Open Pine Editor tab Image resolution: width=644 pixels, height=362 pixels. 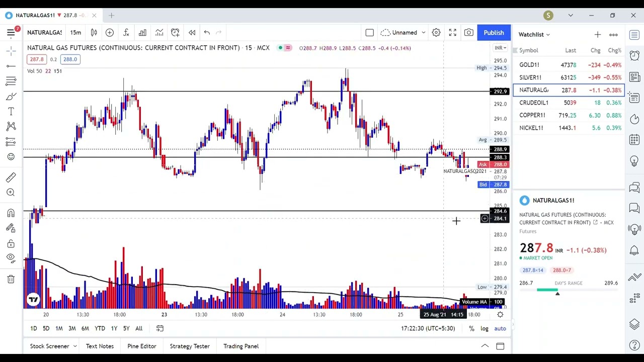click(142, 346)
